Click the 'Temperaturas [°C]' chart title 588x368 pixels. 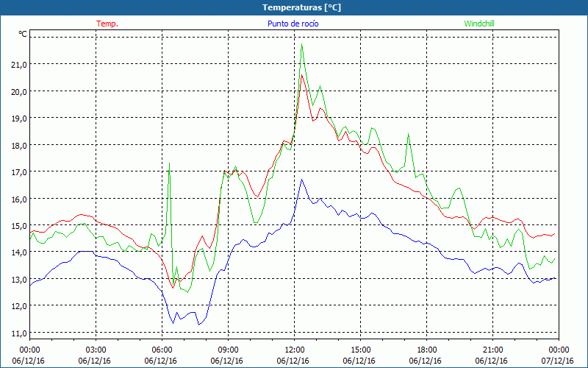(x=301, y=7)
